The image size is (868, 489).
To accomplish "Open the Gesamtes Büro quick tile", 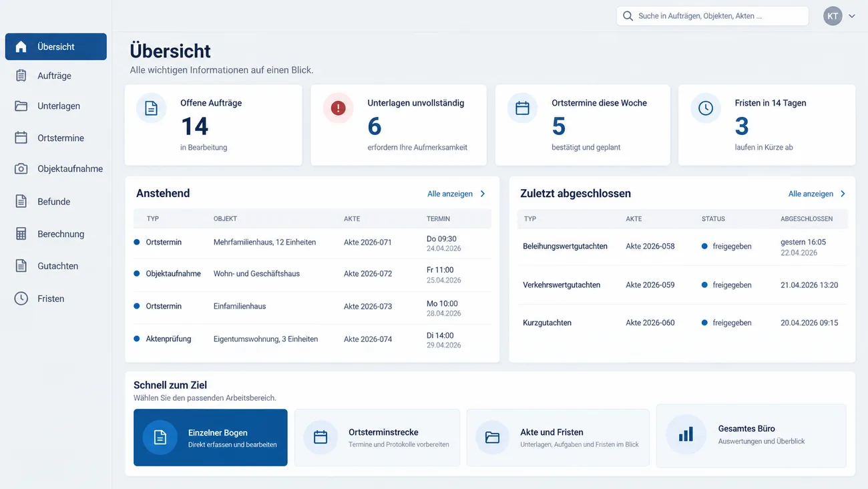I will pos(751,436).
